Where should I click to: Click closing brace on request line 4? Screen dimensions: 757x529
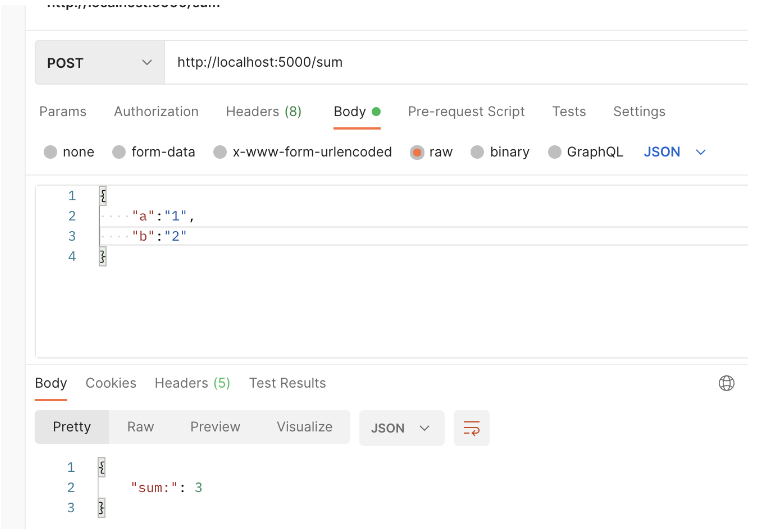(x=103, y=256)
